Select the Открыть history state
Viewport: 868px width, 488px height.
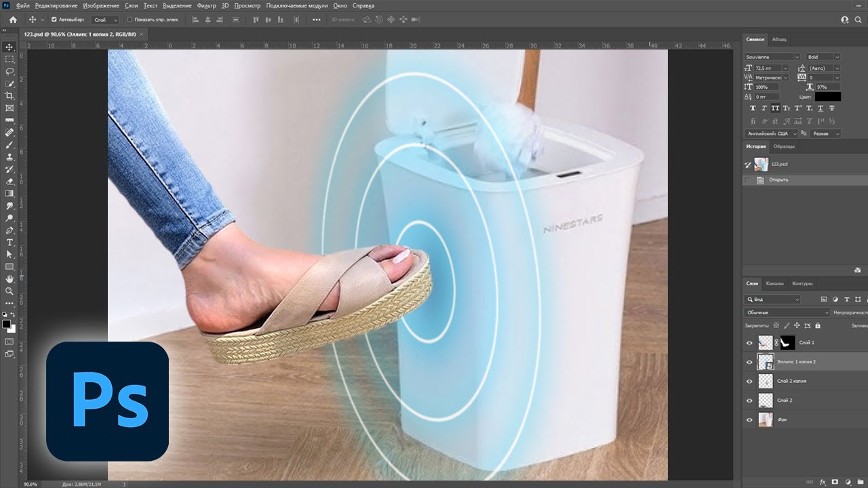pyautogui.click(x=804, y=180)
